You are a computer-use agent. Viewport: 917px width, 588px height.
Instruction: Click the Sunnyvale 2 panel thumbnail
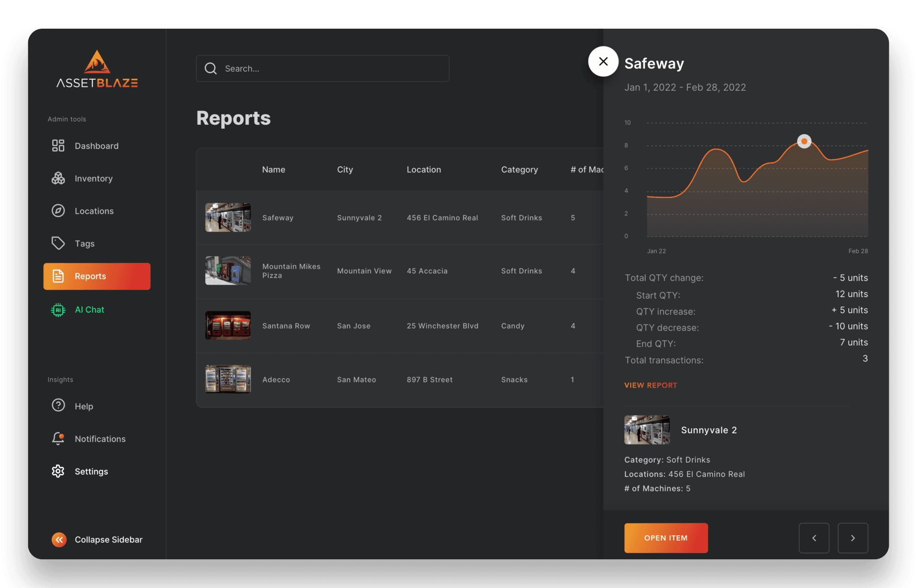coord(647,430)
